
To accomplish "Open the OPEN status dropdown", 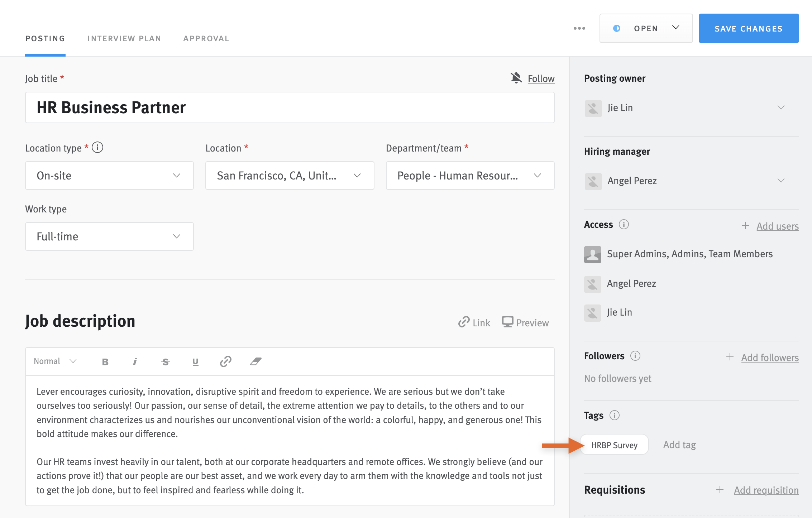I will point(646,28).
